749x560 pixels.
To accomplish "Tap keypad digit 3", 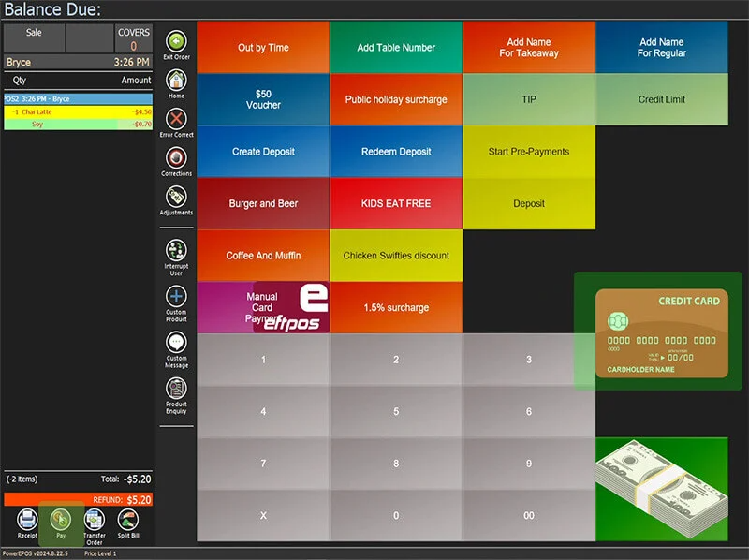I will click(x=529, y=360).
